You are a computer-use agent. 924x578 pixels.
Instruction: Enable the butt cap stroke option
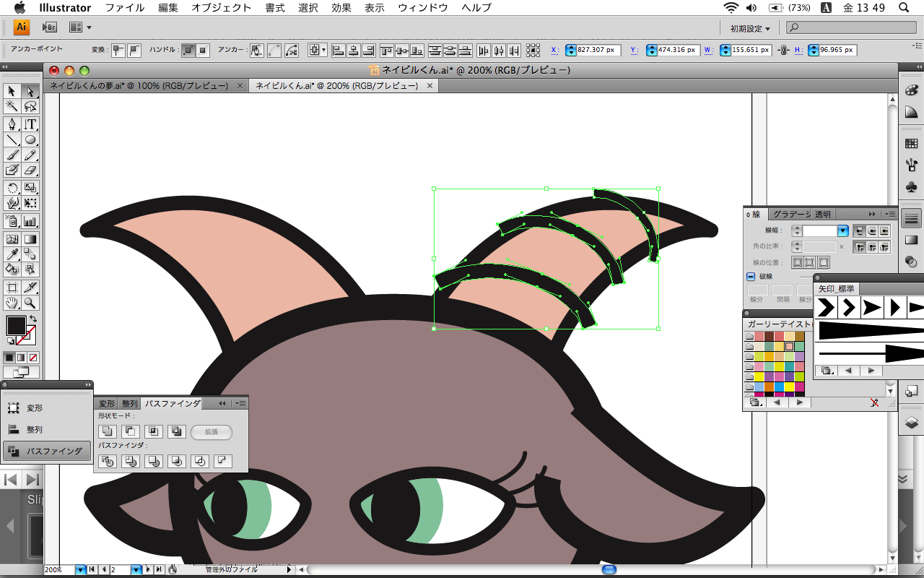tap(859, 231)
